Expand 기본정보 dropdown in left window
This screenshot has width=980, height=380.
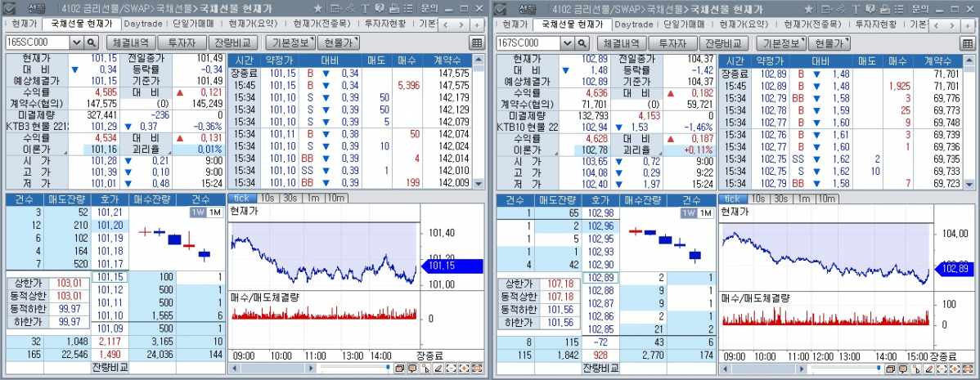pyautogui.click(x=290, y=43)
